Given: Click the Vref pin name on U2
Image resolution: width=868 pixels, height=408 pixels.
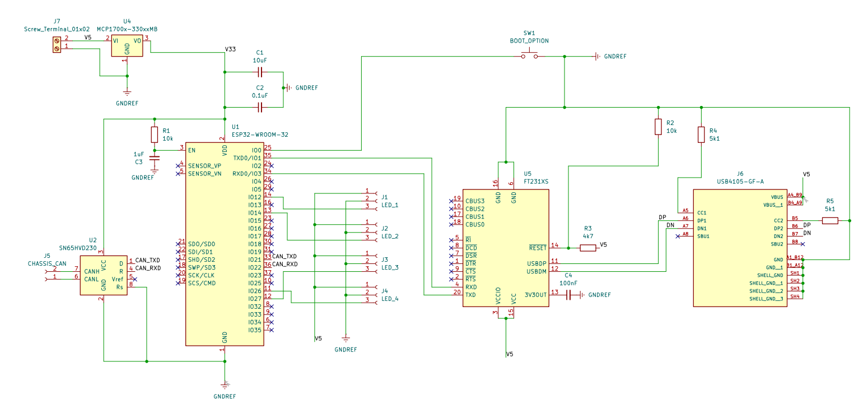Looking at the screenshot, I should 117,279.
